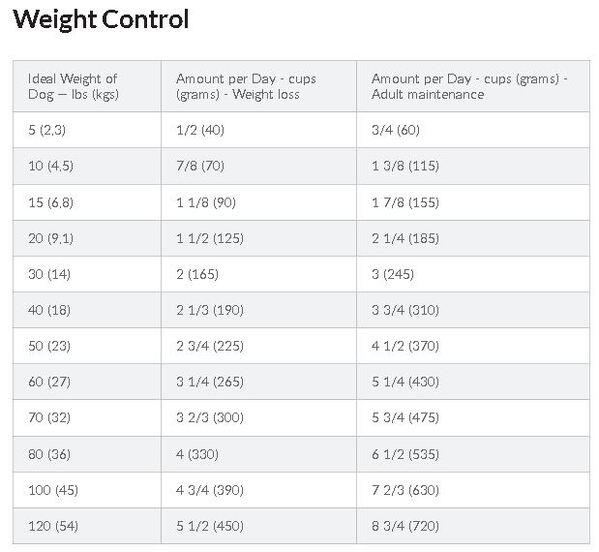Select the 5 (2.3) weight cell
Viewport: 599px width, 552px height.
tap(87, 130)
